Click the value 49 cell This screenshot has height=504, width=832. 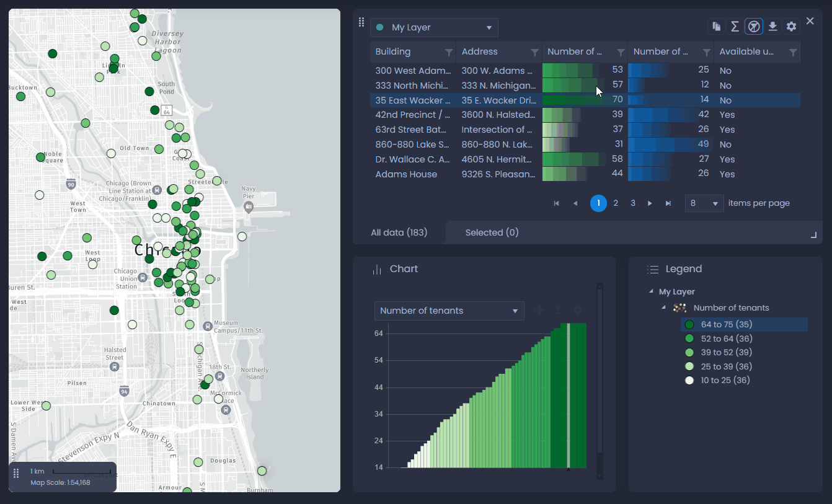pos(670,144)
